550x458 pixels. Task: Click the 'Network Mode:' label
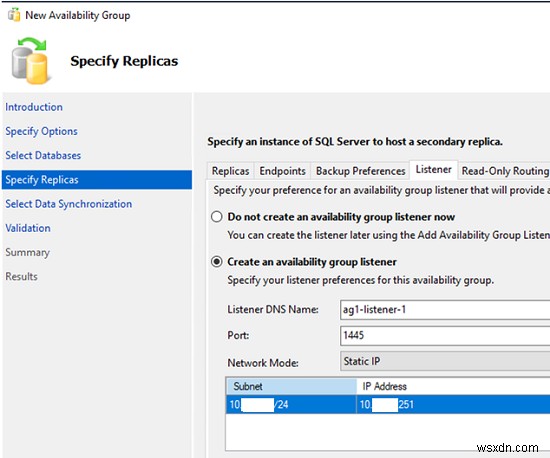pyautogui.click(x=263, y=363)
